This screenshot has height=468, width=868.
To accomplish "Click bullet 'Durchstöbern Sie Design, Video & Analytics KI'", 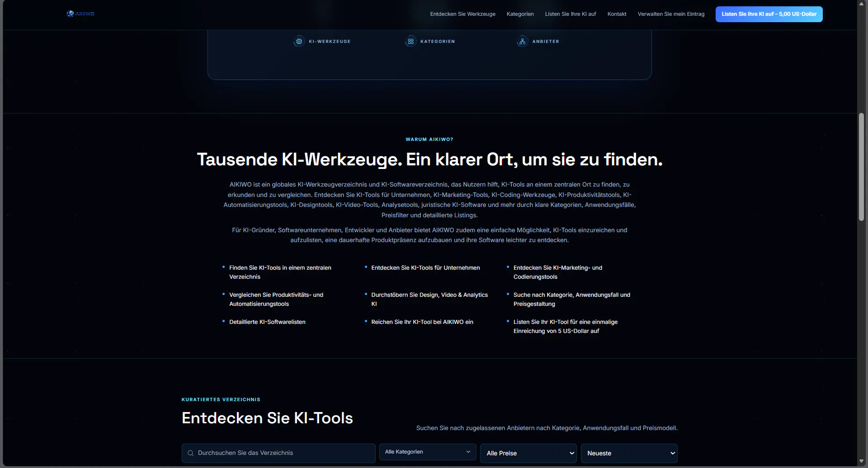I will tap(429, 300).
